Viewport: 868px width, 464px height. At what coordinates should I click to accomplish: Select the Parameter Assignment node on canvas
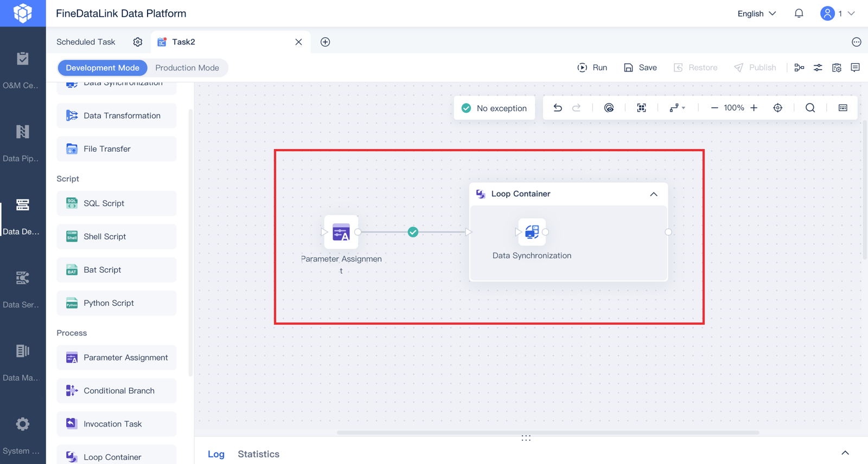click(341, 232)
